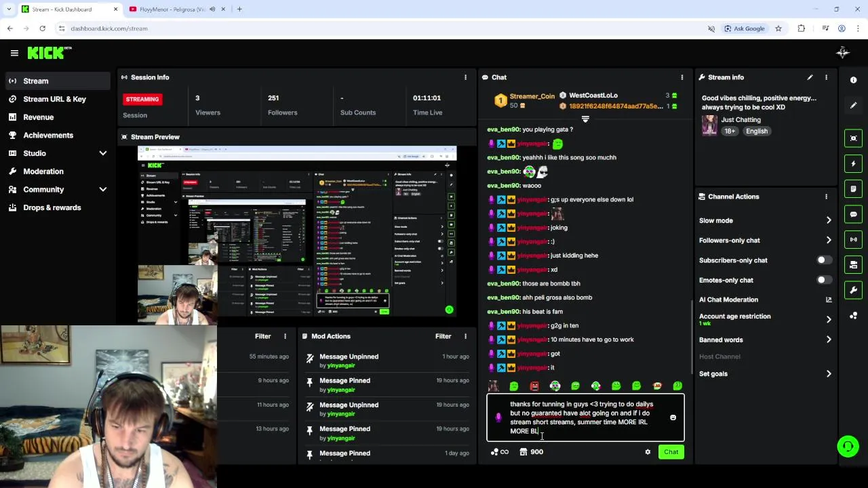Toggle the wrench widget icon in right rail
The image size is (868, 488).
click(853, 290)
